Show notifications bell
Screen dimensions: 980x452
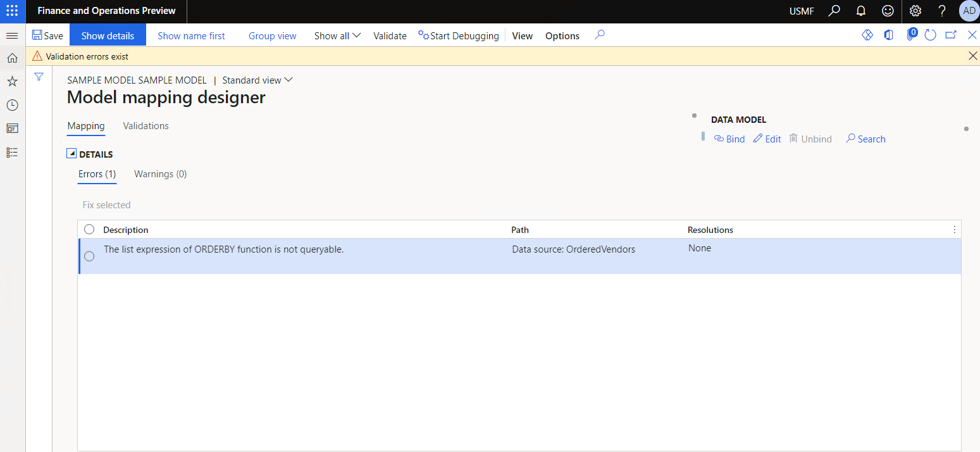[x=861, y=11]
